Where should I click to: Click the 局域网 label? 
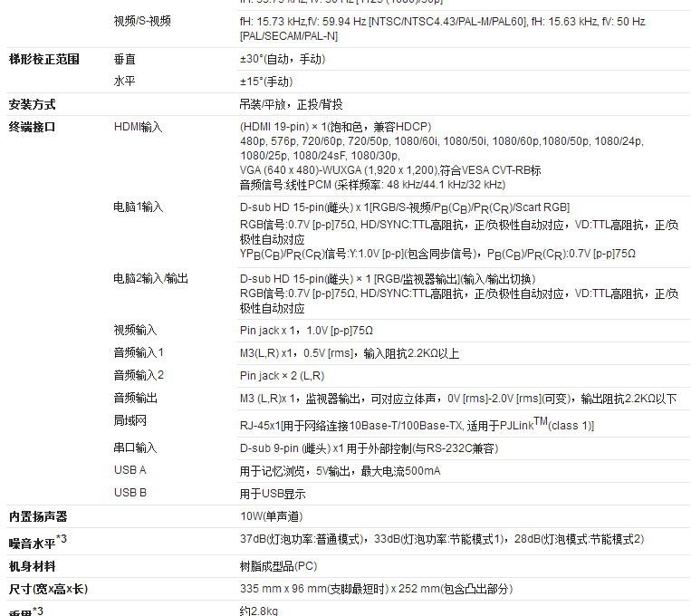[130, 420]
